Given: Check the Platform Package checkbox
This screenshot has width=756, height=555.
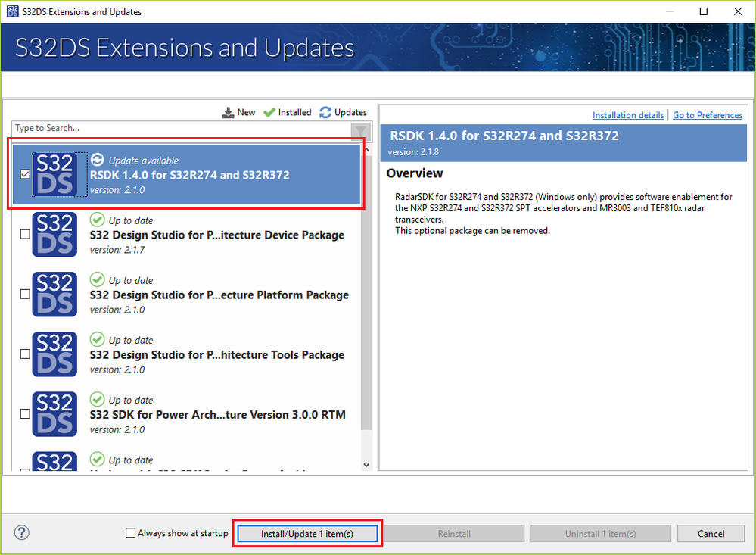Looking at the screenshot, I should pos(25,294).
